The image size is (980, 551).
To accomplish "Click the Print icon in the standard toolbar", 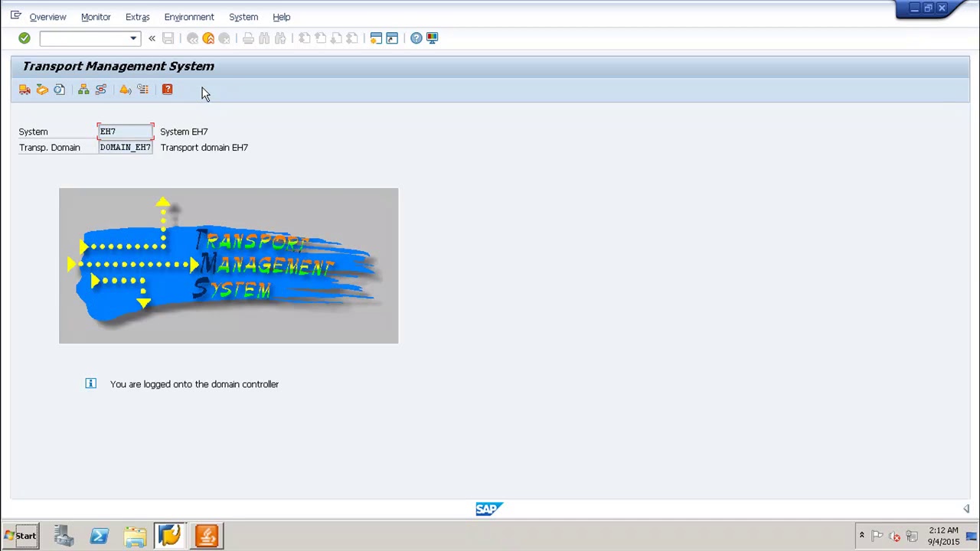I will tap(247, 38).
